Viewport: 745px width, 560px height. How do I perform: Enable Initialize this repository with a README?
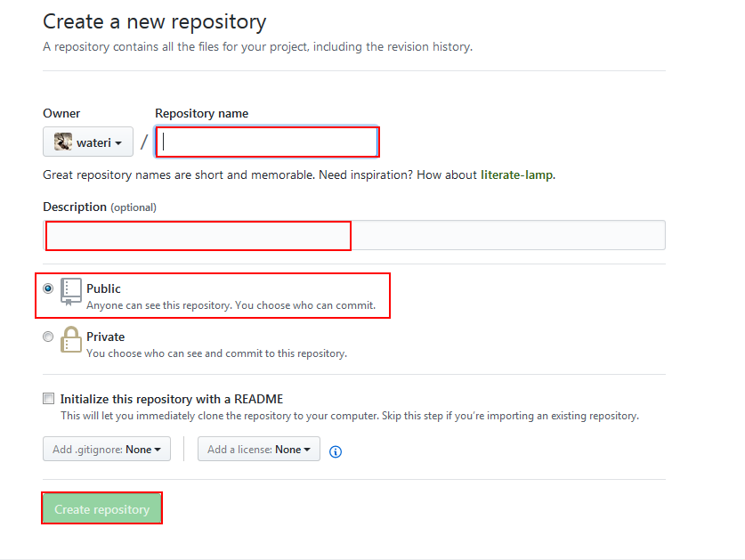[48, 398]
